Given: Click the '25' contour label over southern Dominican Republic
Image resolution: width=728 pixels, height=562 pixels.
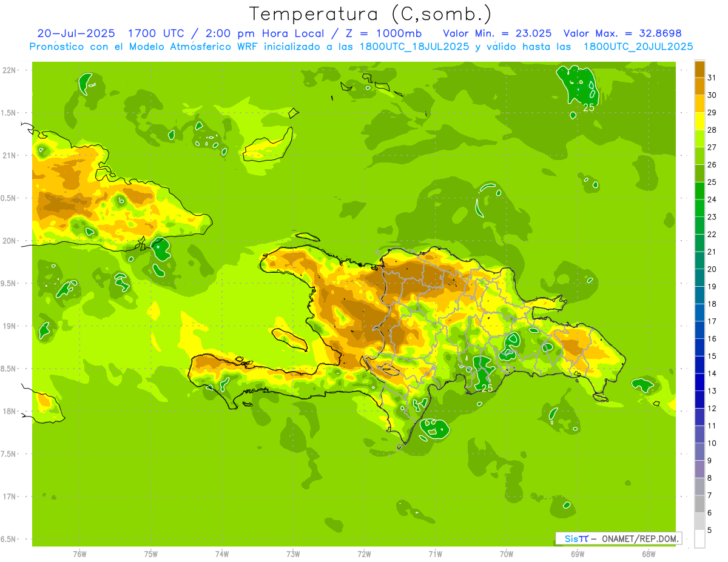Looking at the screenshot, I should coord(487,387).
